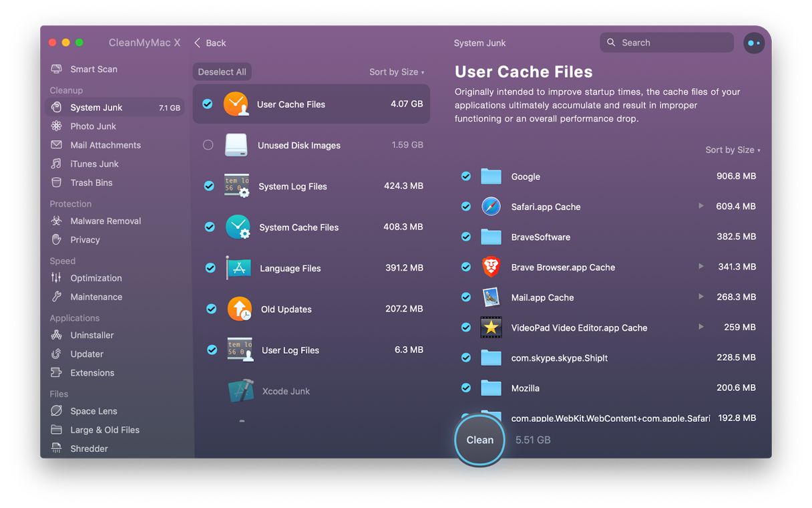The image size is (812, 508).
Task: Click the Maintenance wrench icon
Action: point(57,296)
